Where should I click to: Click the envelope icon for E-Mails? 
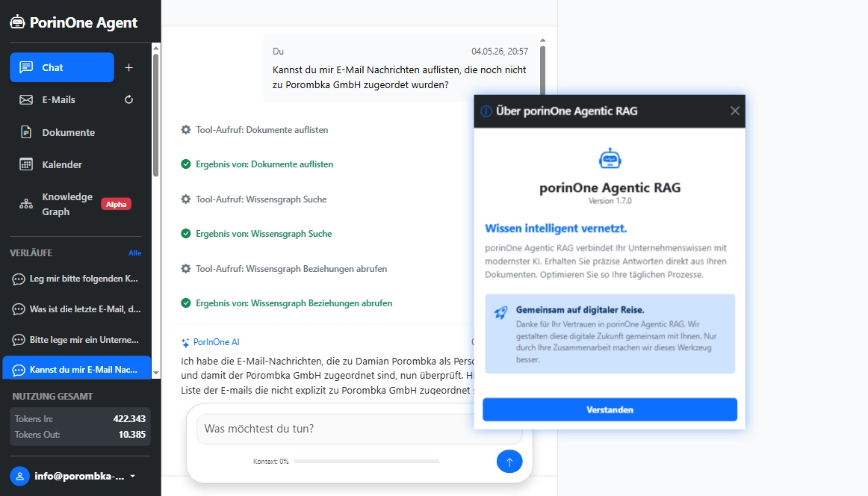click(26, 99)
